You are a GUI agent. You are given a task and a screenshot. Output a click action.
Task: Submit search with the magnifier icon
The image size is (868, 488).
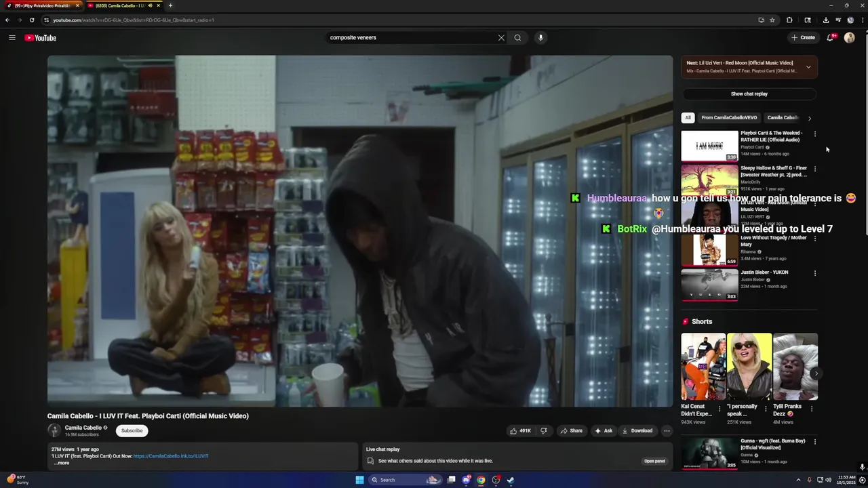tap(517, 38)
